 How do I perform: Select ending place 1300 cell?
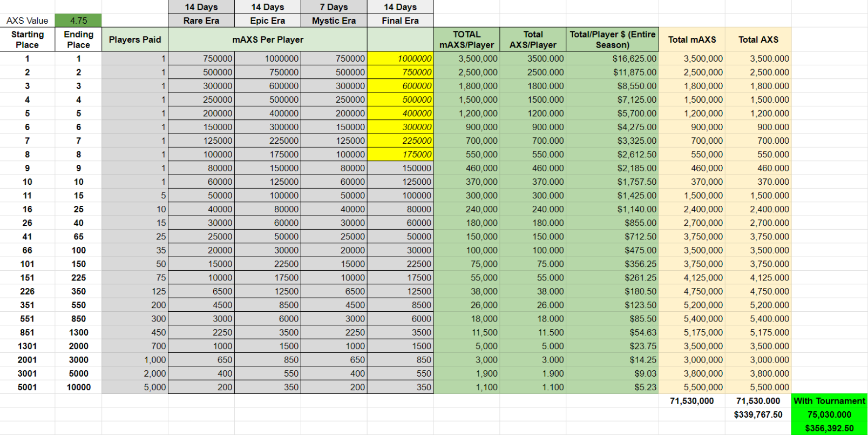point(78,332)
